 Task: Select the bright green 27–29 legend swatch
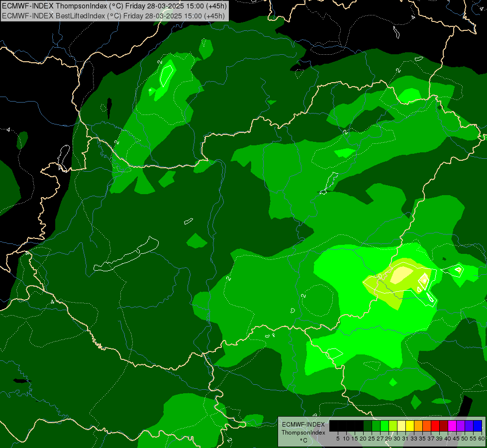coord(385,426)
